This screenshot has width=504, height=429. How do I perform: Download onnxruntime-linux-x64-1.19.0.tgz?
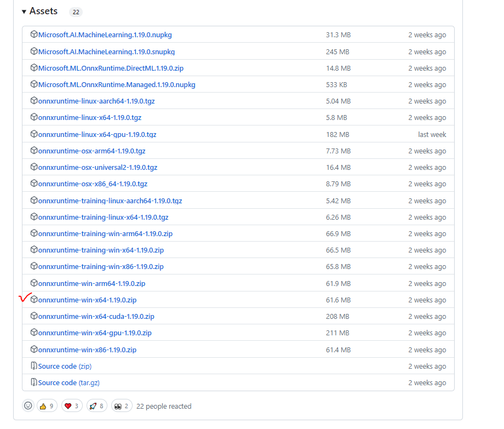[x=90, y=118]
